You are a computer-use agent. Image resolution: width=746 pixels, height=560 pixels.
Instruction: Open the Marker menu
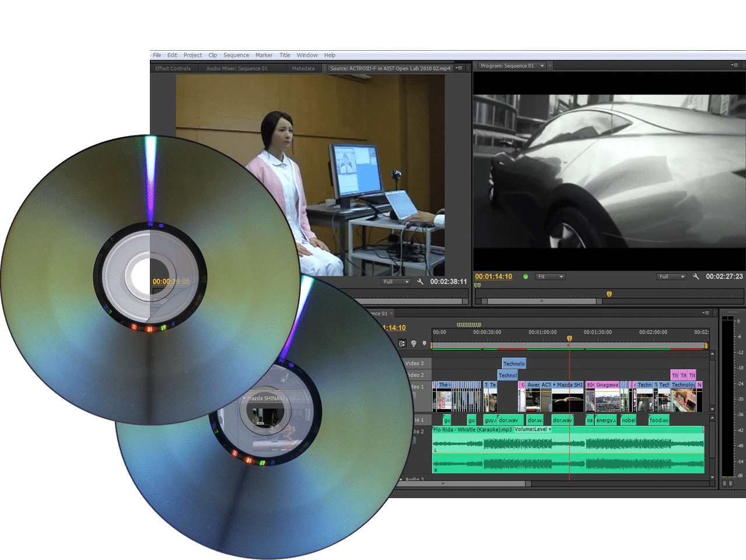(264, 55)
